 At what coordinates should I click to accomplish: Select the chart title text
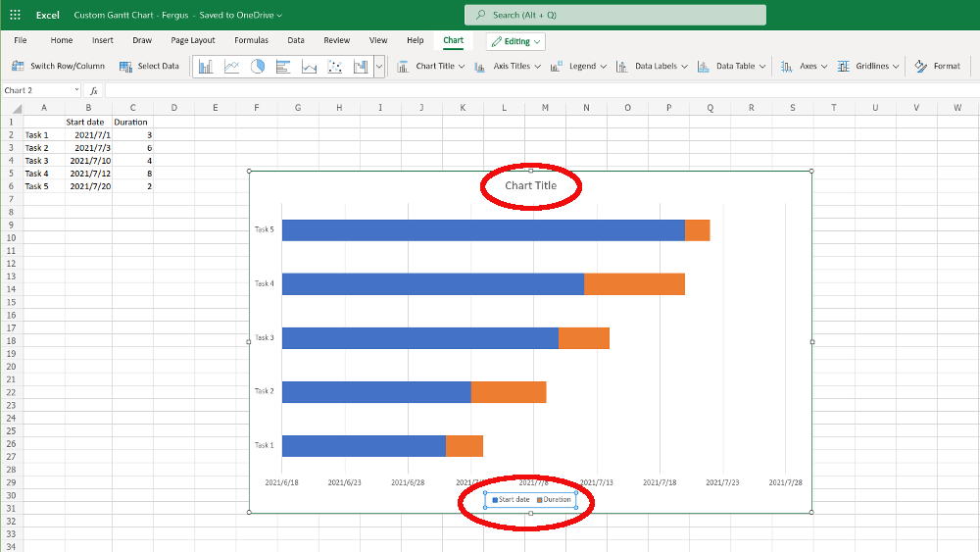[x=530, y=185]
